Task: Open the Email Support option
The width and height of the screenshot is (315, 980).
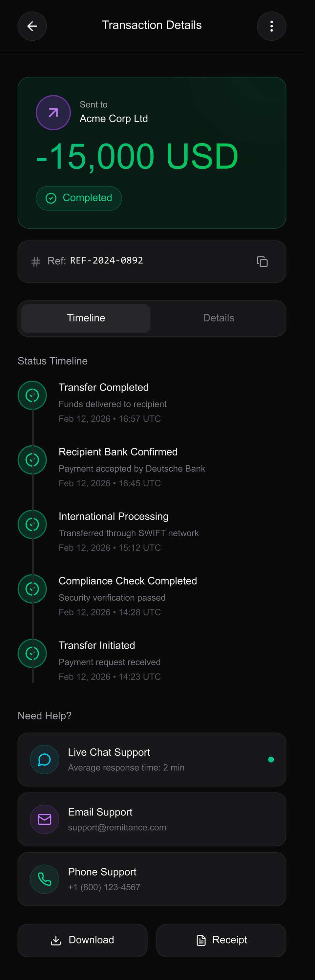Action: [x=152, y=819]
